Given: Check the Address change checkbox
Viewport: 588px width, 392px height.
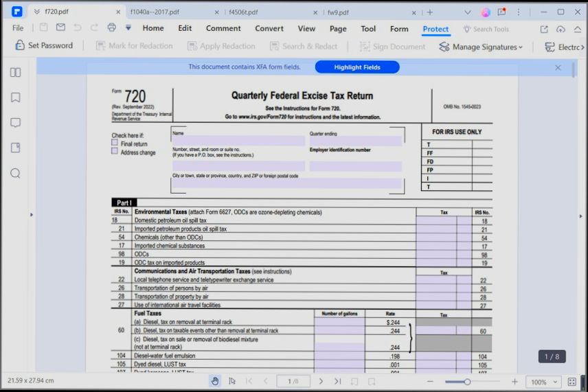Looking at the screenshot, I should coord(115,151).
